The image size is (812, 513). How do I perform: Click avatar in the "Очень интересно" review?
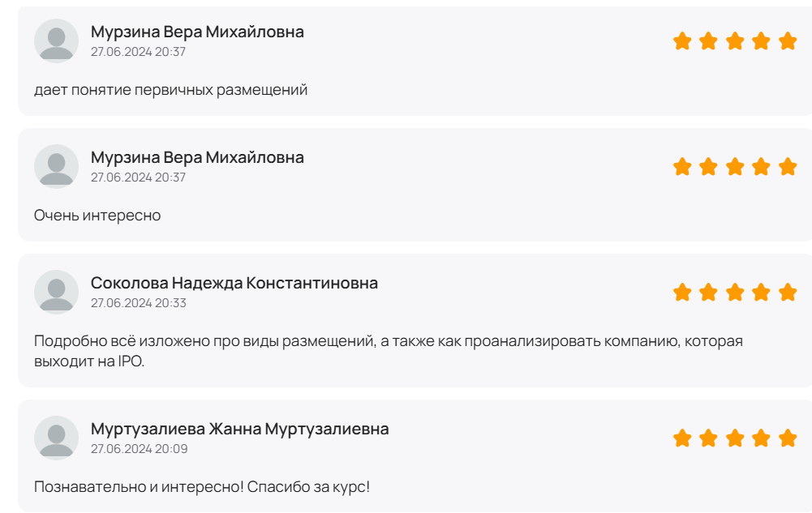coord(56,167)
